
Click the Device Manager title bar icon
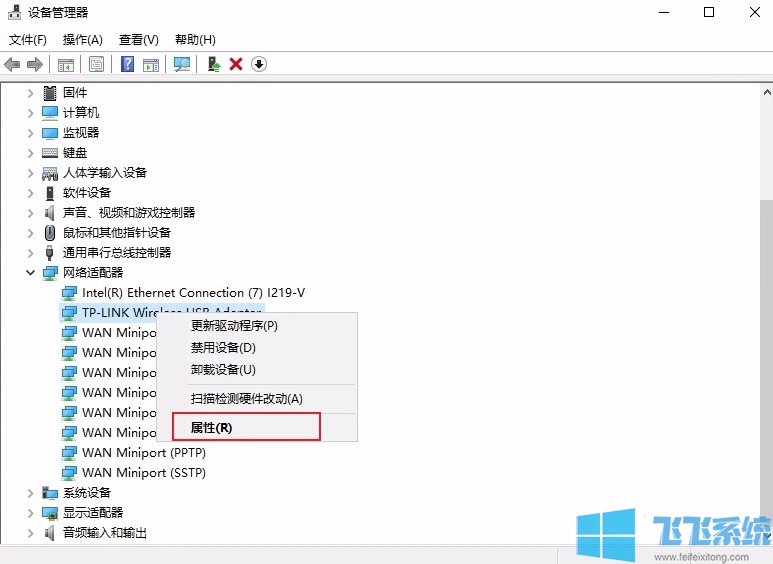point(15,12)
